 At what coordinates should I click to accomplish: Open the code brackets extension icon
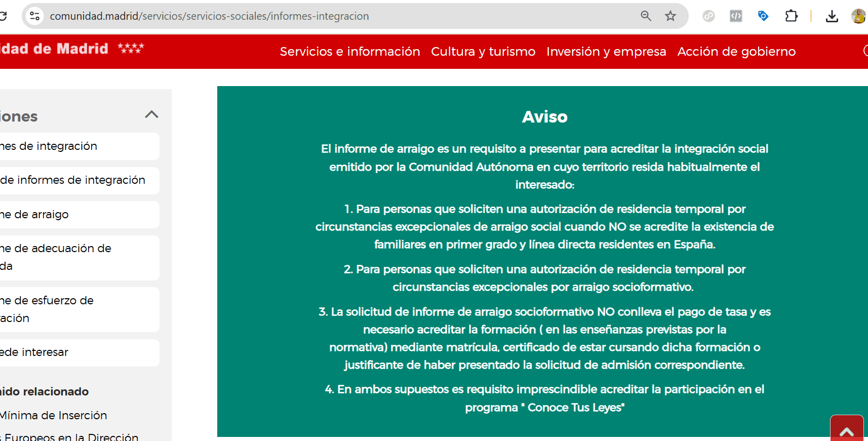click(x=736, y=16)
